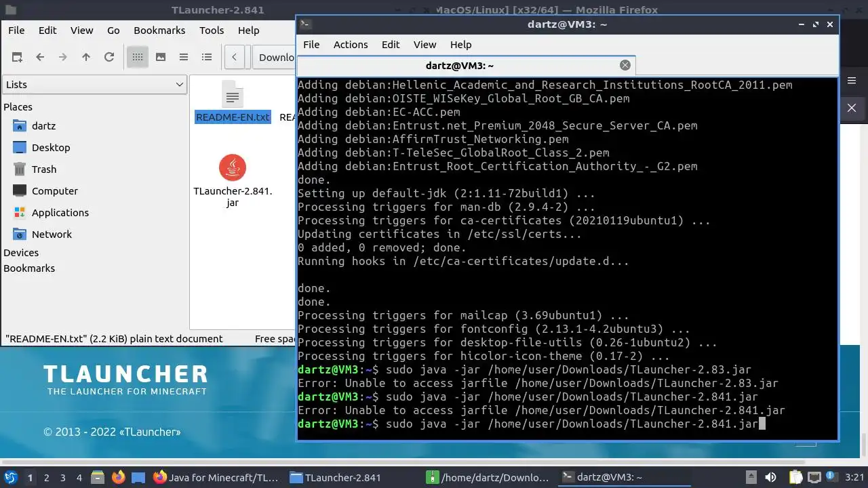Close the terminal window
This screenshot has width=868, height=488.
coord(830,24)
